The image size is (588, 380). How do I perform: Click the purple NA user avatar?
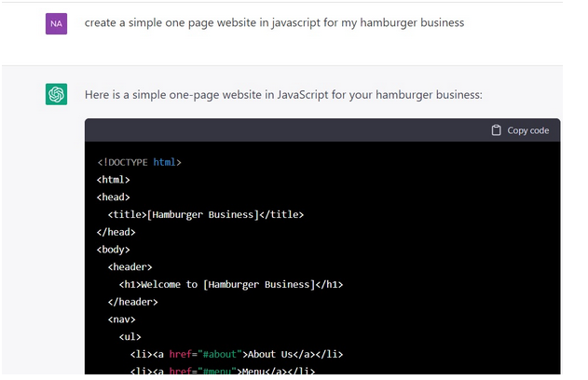point(56,23)
